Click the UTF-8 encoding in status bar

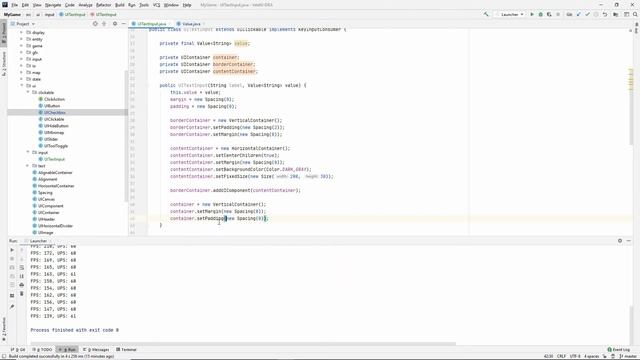(x=575, y=356)
